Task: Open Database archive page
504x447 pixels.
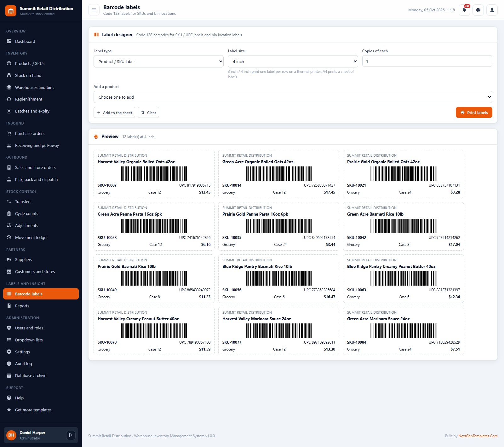Action: tap(41, 375)
